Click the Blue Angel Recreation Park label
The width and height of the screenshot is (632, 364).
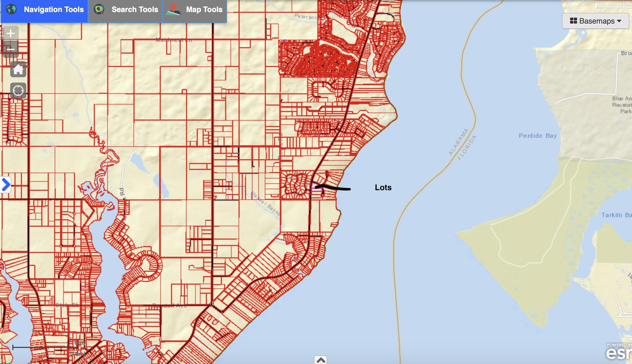point(622,105)
